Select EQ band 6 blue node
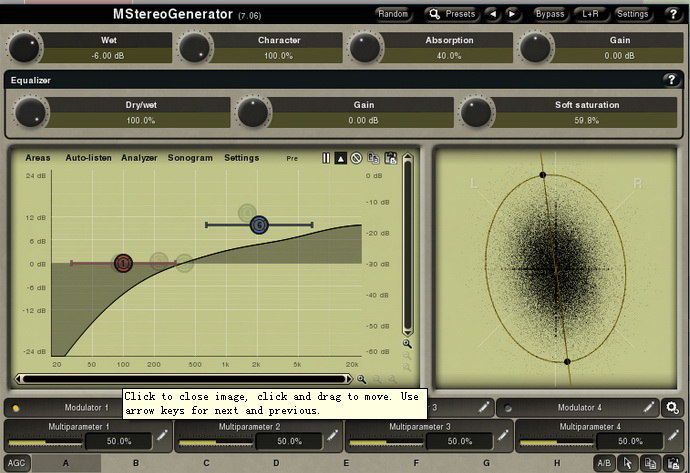690x473 pixels. tap(259, 225)
